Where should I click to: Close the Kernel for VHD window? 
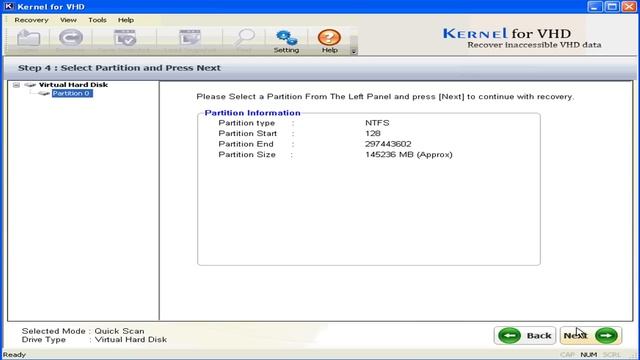pyautogui.click(x=629, y=7)
